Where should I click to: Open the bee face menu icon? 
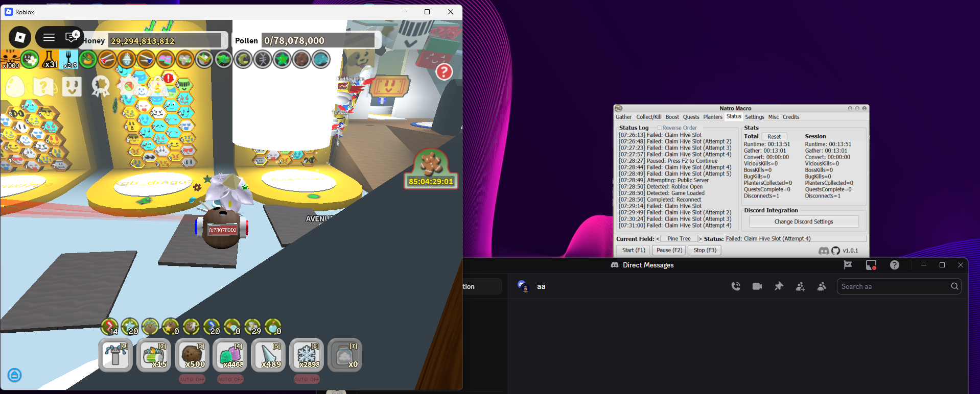(72, 87)
